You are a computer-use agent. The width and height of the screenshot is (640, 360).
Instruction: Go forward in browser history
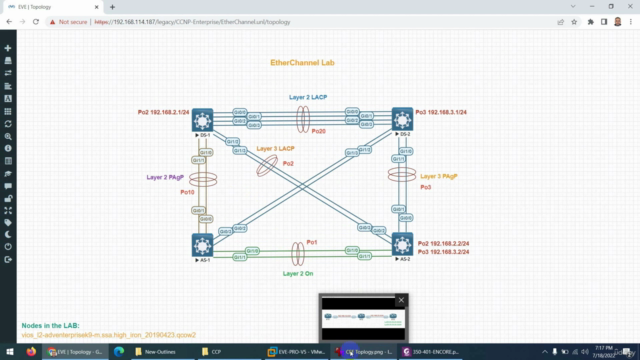22,22
